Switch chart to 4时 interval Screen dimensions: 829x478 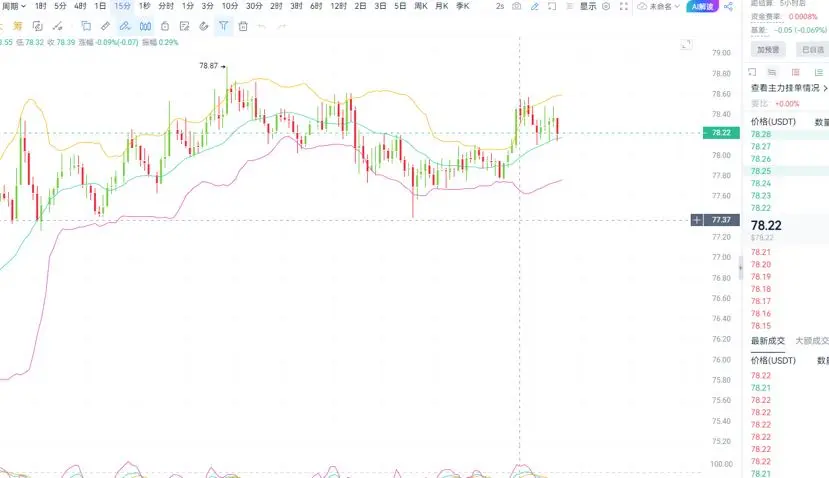coord(80,6)
